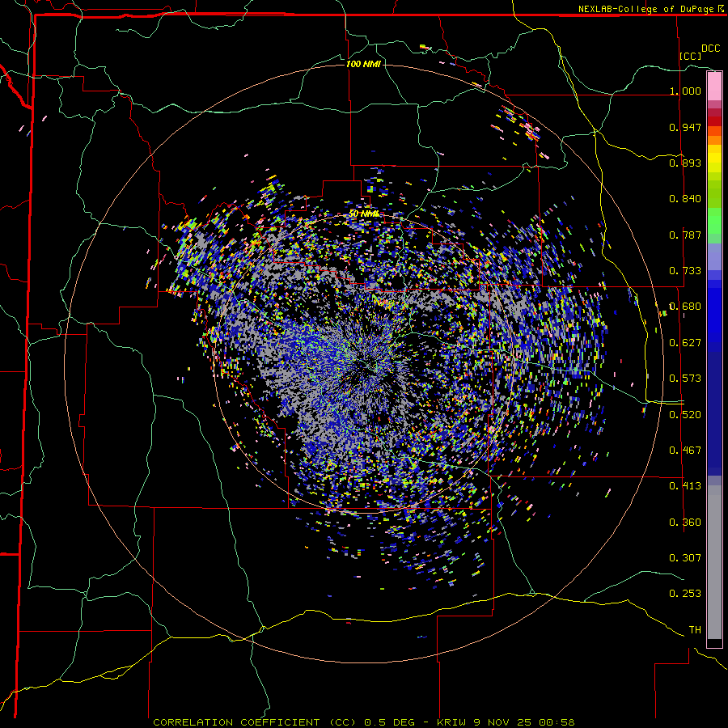Click the [CC] legend unit label
This screenshot has height=728, width=728.
(x=691, y=56)
